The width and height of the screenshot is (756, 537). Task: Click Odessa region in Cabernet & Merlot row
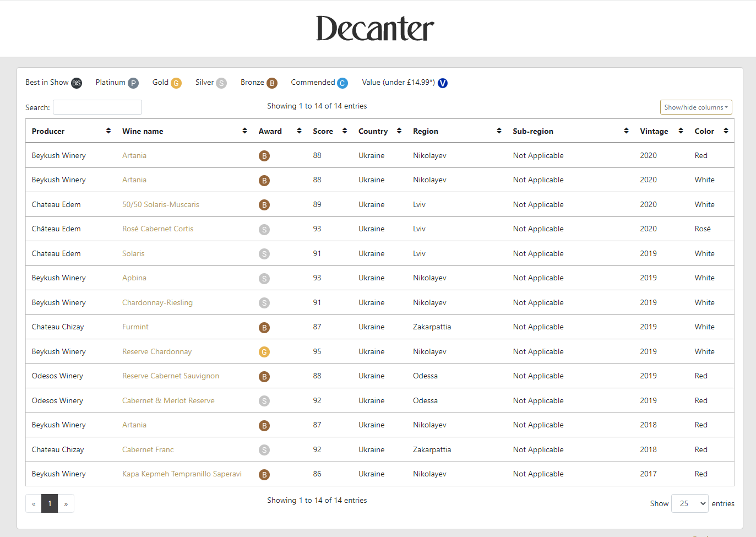425,400
